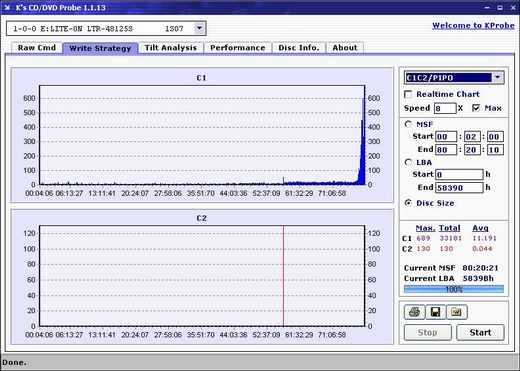
Task: Open the Welcome to KProbe link
Action: click(x=473, y=25)
